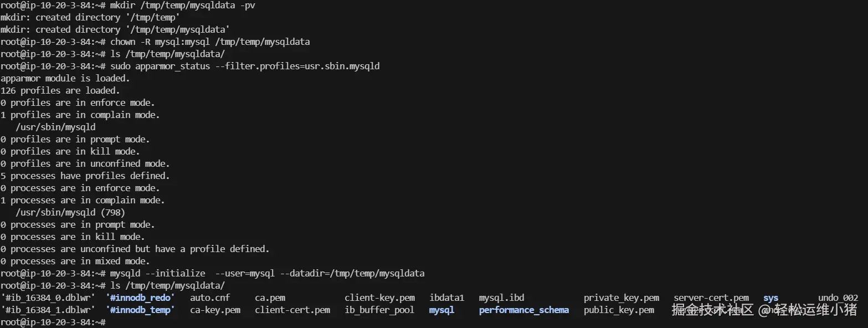Click the client-cert.pem file name
Viewport: 868px width, 328px height.
(x=292, y=310)
